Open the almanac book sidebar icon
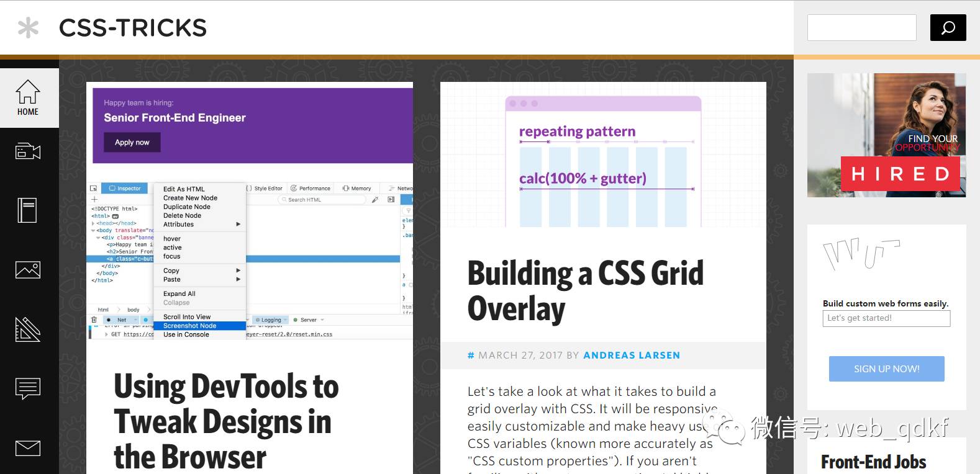980x474 pixels. pyautogui.click(x=27, y=210)
